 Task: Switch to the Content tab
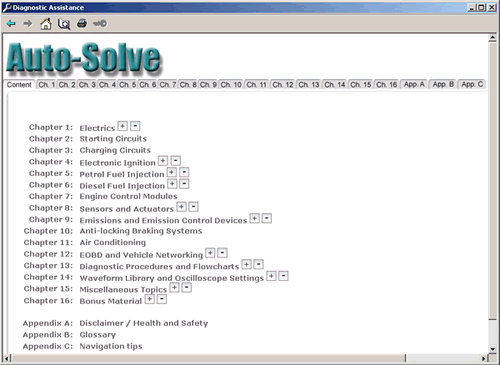(x=19, y=85)
